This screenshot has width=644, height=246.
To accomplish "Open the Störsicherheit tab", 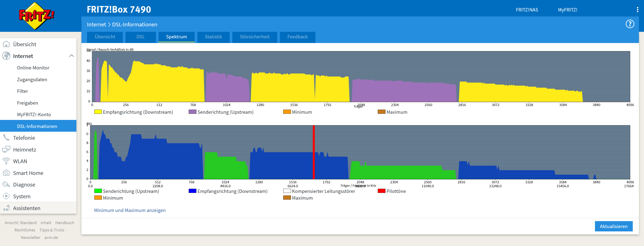I will [x=254, y=37].
